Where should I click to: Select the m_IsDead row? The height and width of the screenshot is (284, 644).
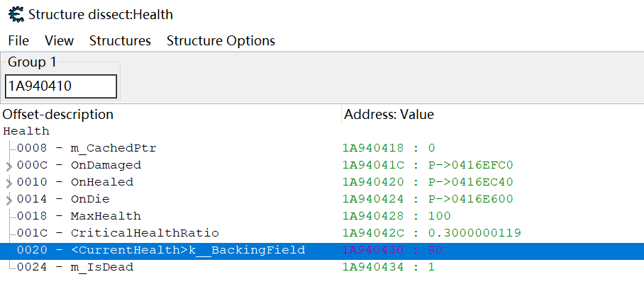pos(101,267)
